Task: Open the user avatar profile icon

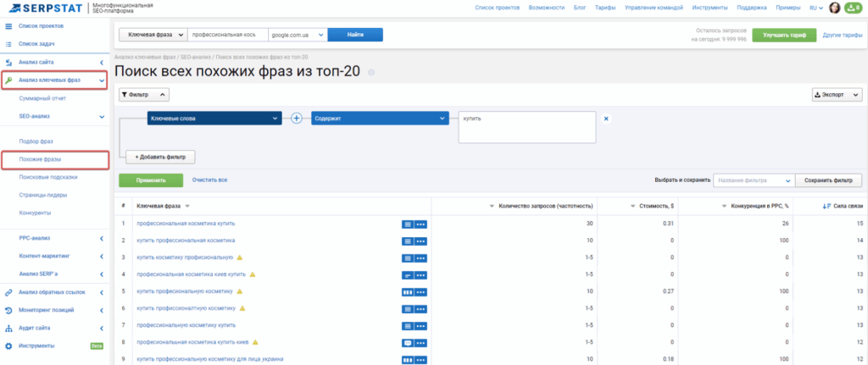Action: [x=834, y=8]
